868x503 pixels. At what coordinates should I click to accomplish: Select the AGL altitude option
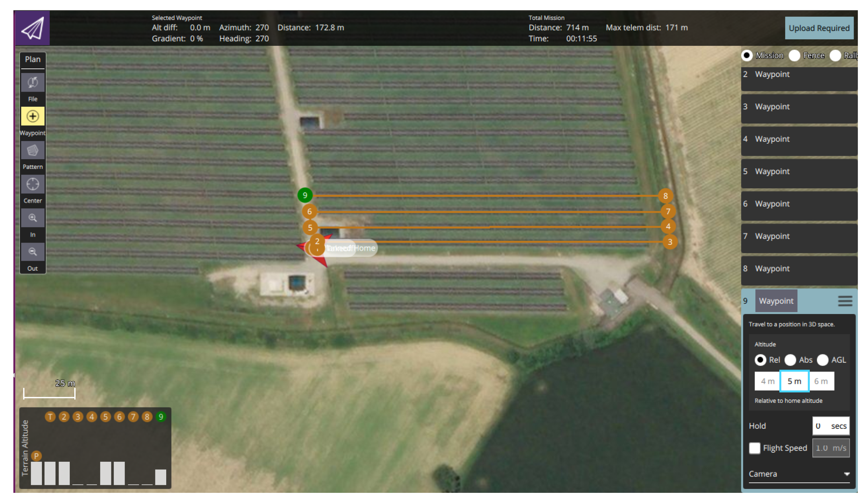coord(823,360)
